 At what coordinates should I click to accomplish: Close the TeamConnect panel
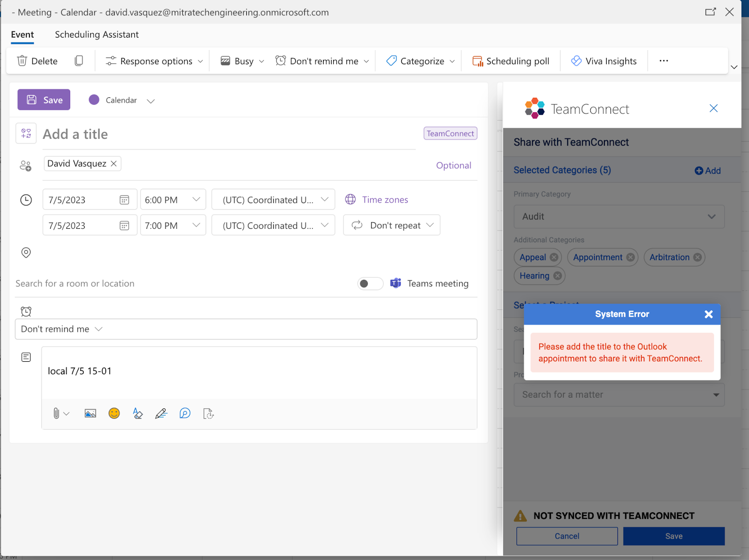pos(713,109)
